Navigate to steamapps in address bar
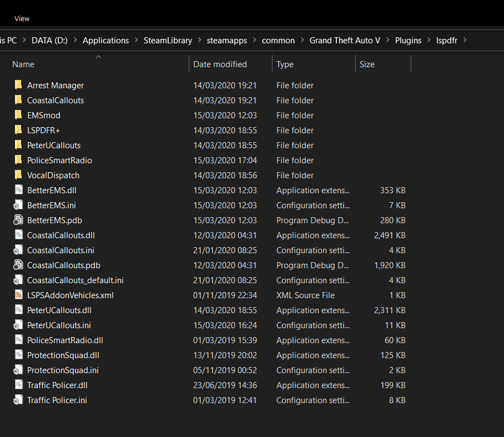This screenshot has width=504, height=437. point(227,41)
